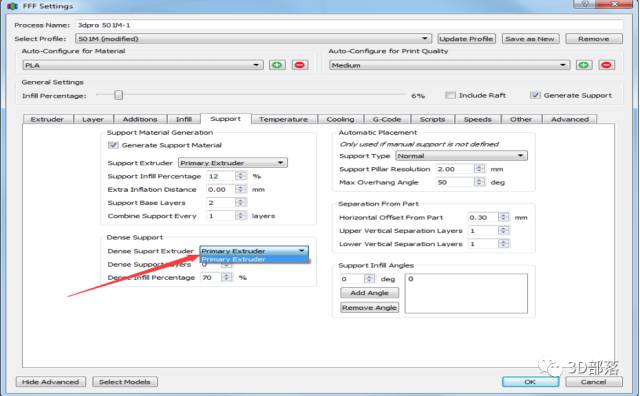Adjust the Horizontal Offset From Part stepper

(504, 217)
